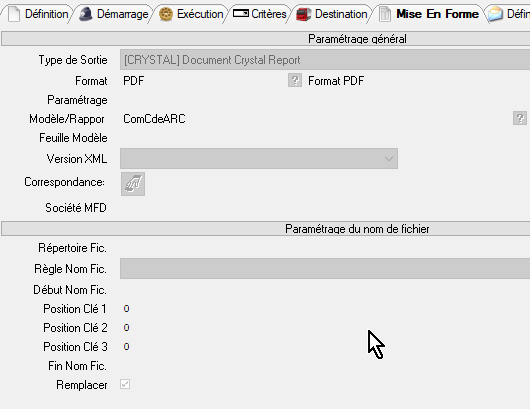Screen dimensions: 530x409
Task: Open the Correspondance mapping icon button
Action: (x=133, y=184)
